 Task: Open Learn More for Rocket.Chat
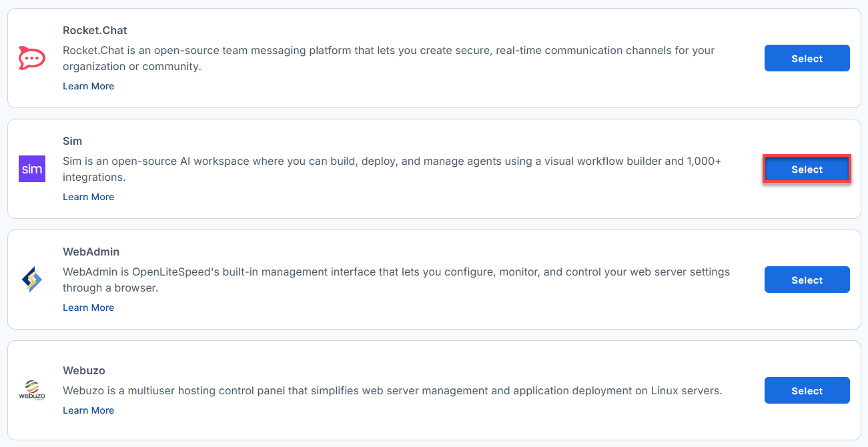[x=88, y=86]
